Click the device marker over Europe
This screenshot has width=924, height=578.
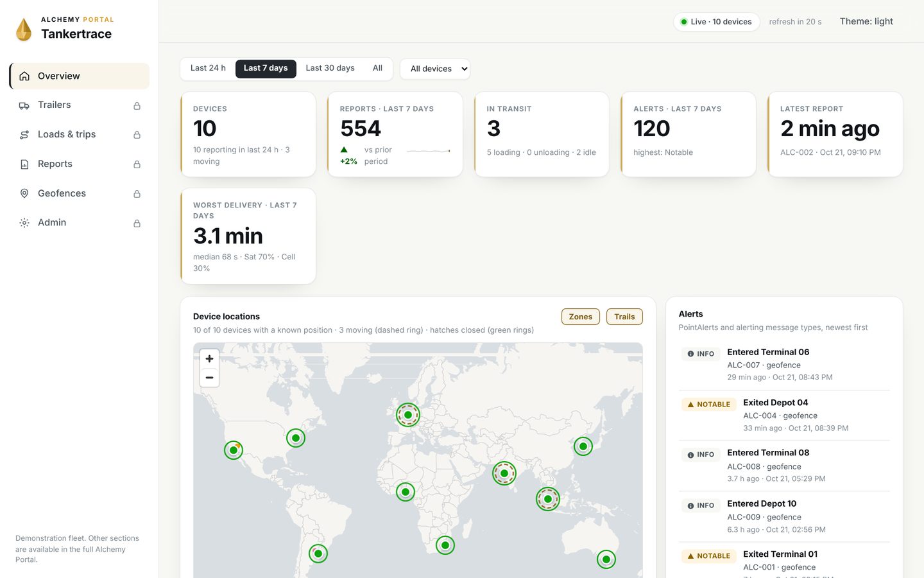pos(408,415)
